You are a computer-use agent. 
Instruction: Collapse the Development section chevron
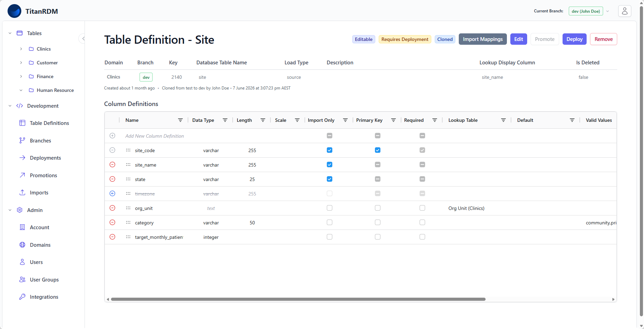click(x=10, y=106)
